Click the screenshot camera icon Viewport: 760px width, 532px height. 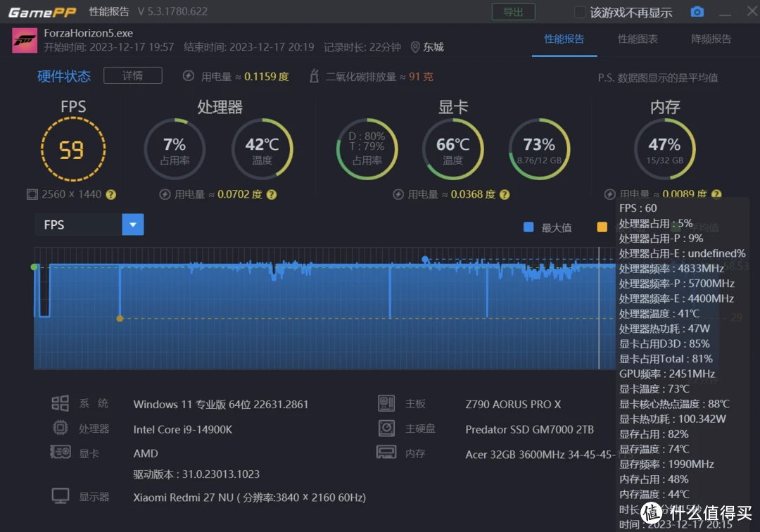697,12
